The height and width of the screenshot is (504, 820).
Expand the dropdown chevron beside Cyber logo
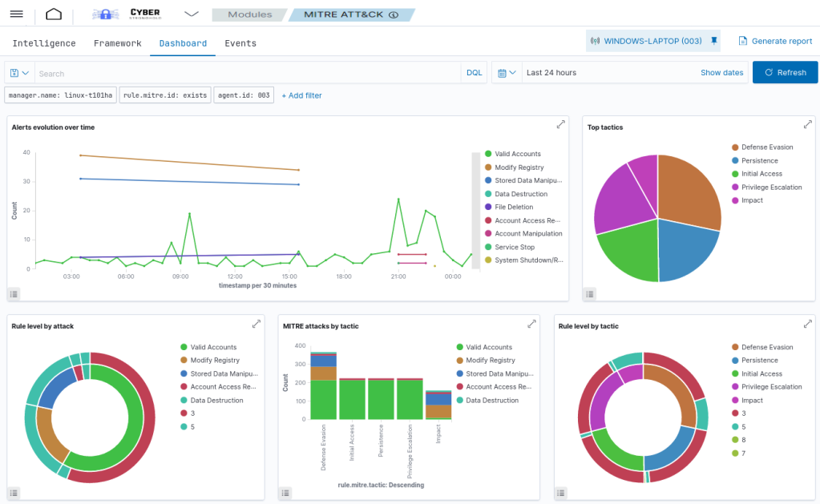coord(191,14)
